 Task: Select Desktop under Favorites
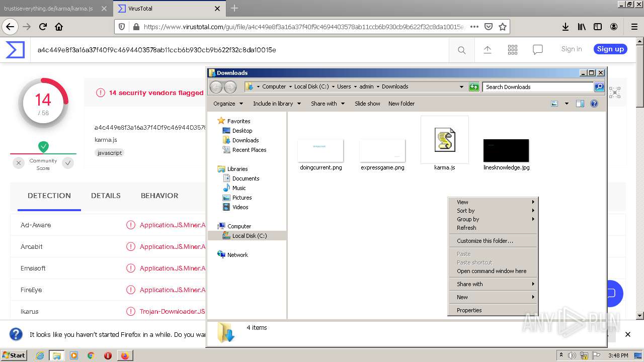click(242, 131)
